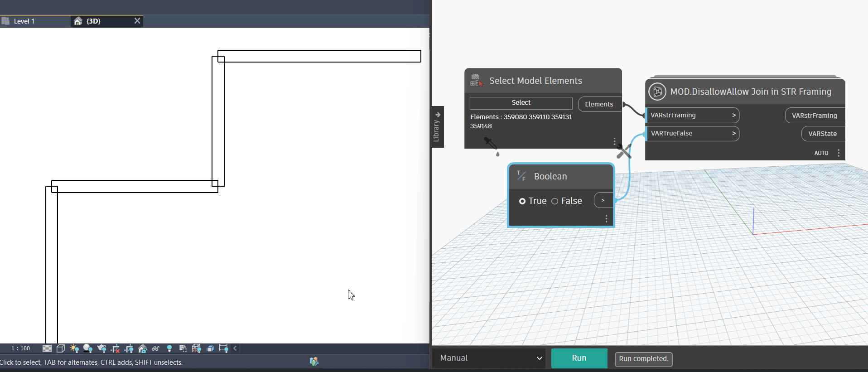Click the Elements output port

click(599, 104)
